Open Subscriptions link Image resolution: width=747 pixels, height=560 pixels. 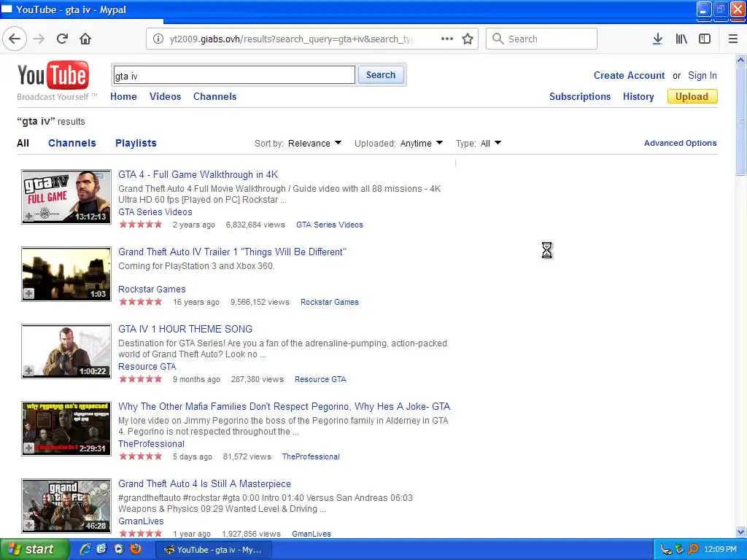(580, 96)
